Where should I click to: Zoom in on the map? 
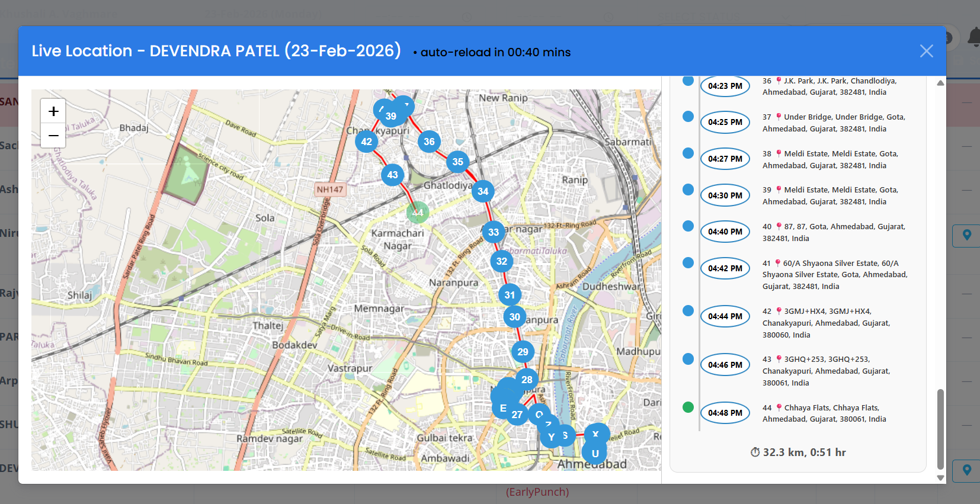pyautogui.click(x=53, y=111)
